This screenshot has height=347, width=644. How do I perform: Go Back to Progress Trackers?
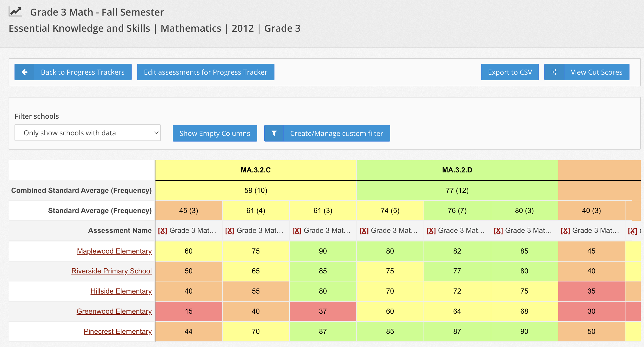(x=73, y=72)
